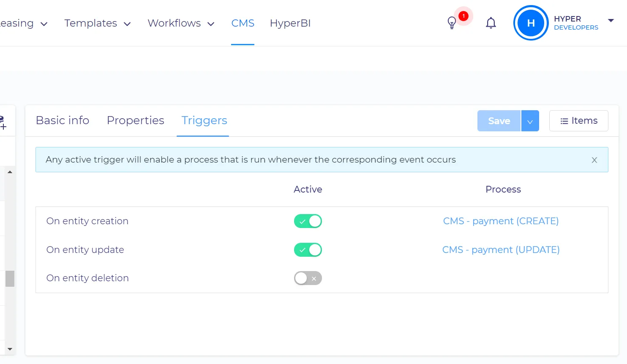This screenshot has width=627, height=364.
Task: Open the Items list button
Action: pyautogui.click(x=579, y=121)
